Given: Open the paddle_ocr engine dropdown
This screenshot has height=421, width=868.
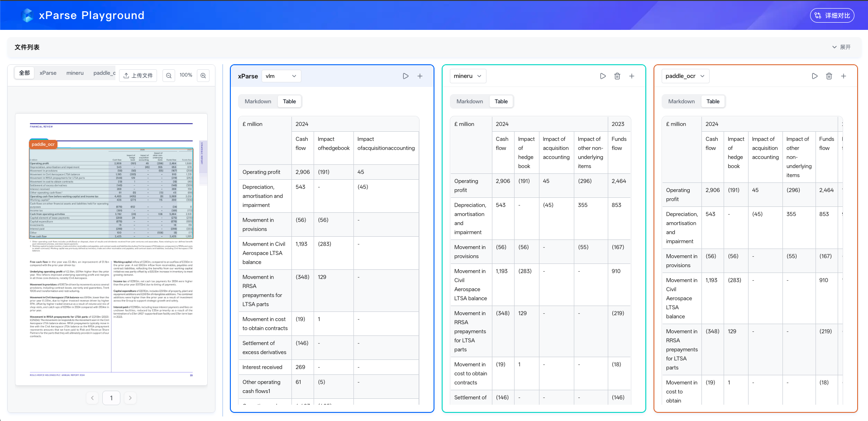Looking at the screenshot, I should 685,76.
